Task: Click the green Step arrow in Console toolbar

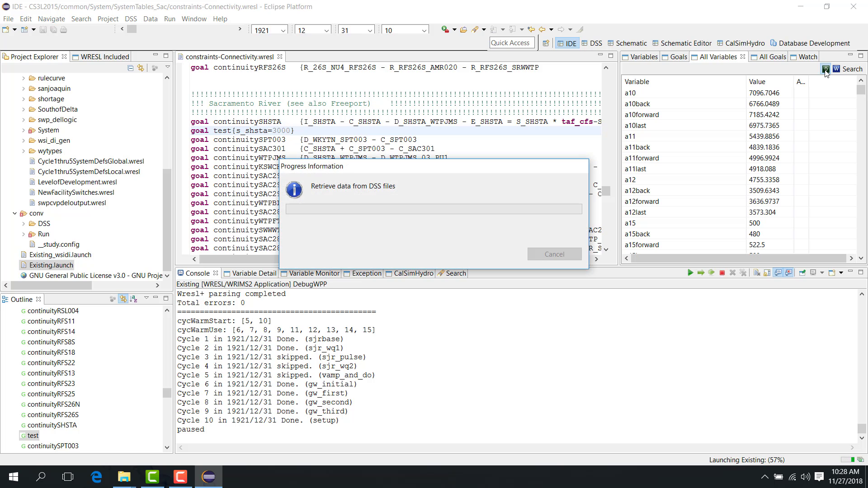Action: pyautogui.click(x=701, y=273)
